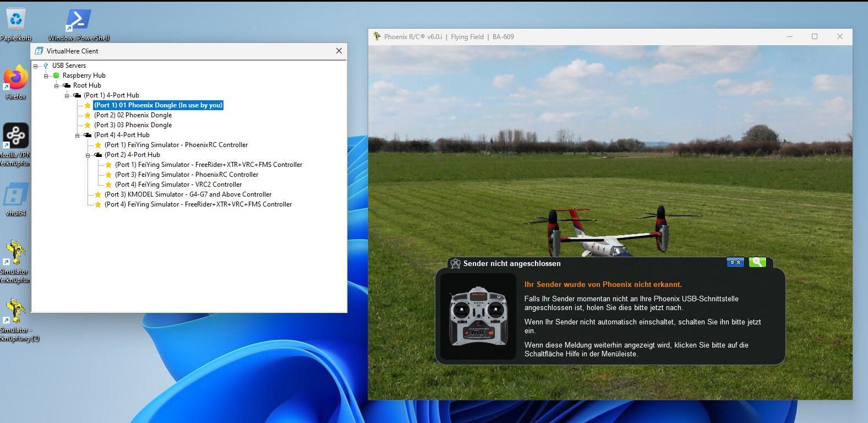868x423 pixels.
Task: Click the green status dot of Raspberry Hub
Action: click(x=56, y=75)
